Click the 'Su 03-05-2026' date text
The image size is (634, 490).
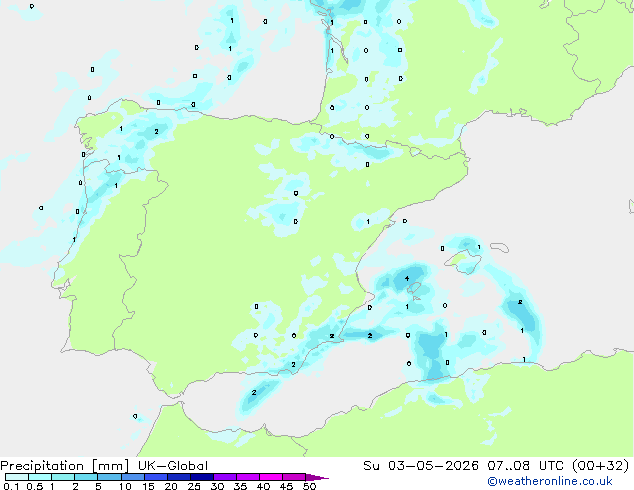[x=421, y=466]
